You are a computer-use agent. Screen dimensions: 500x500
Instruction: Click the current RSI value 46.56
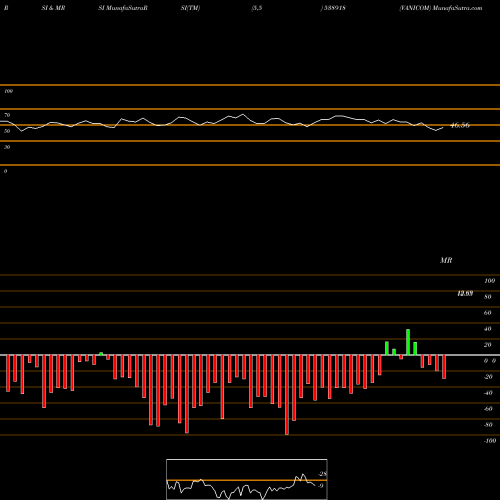pyautogui.click(x=460, y=125)
